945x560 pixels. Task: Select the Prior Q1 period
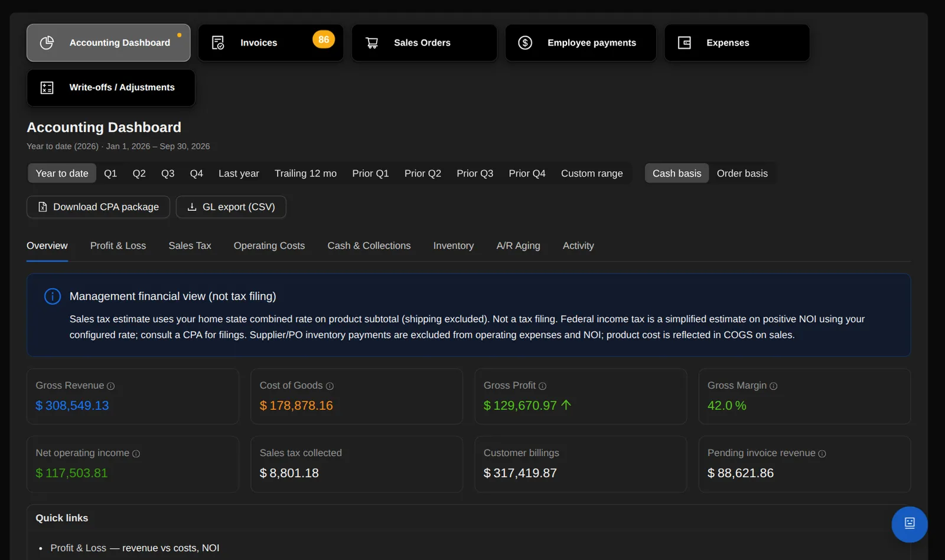coord(370,173)
